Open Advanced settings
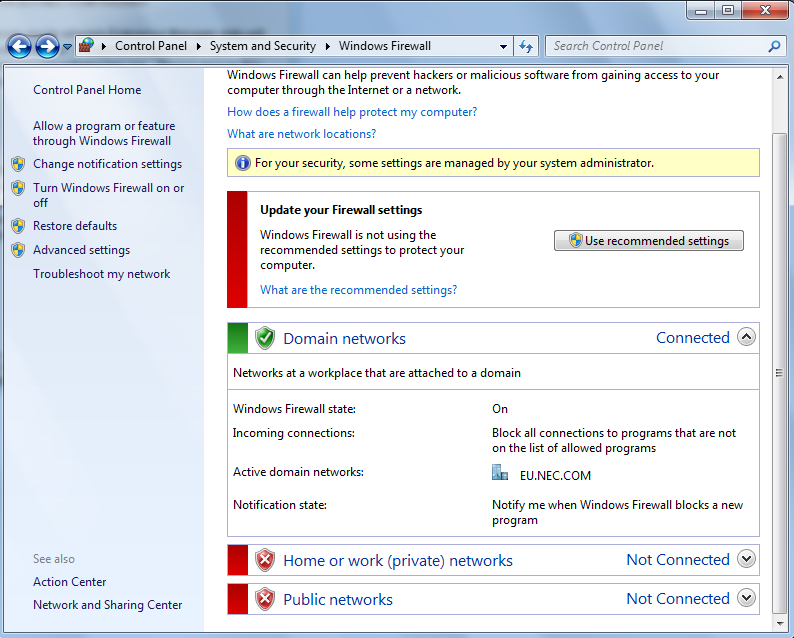This screenshot has height=638, width=794. [82, 250]
